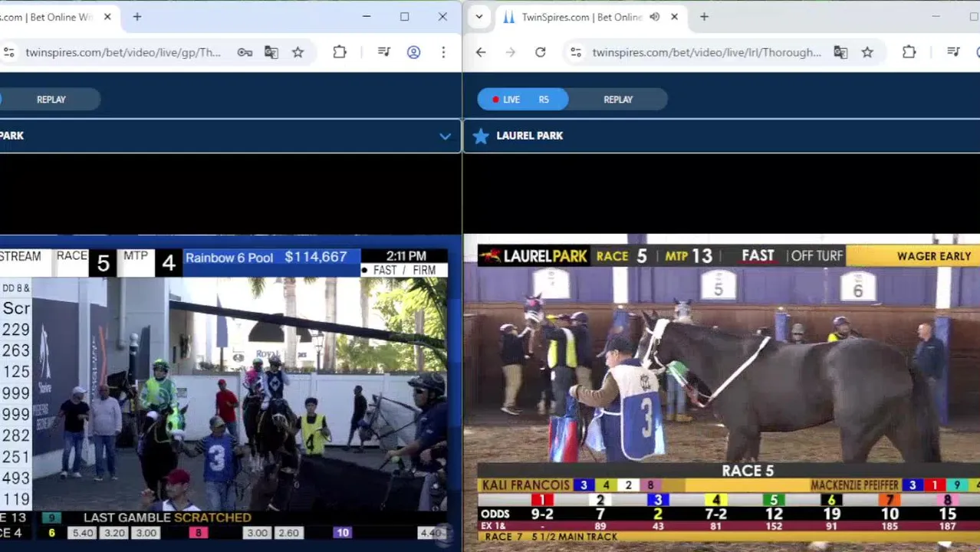
Task: Minimize the left browser window
Action: 367,17
